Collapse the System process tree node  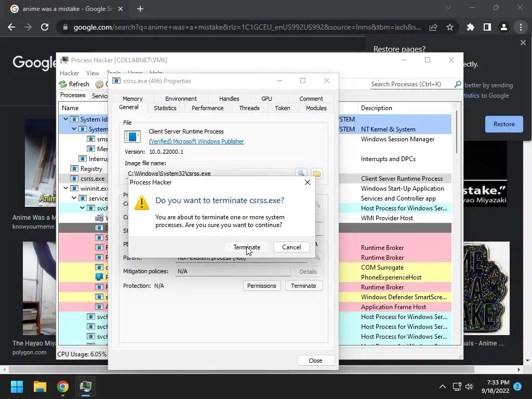coord(74,129)
